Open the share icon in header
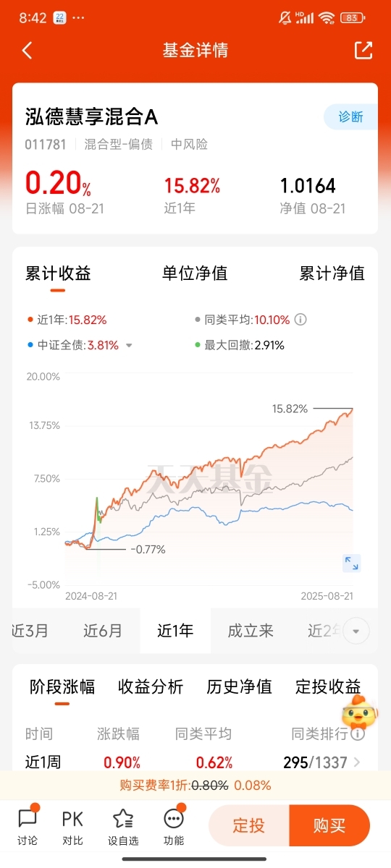The width and height of the screenshot is (391, 868). 363,50
